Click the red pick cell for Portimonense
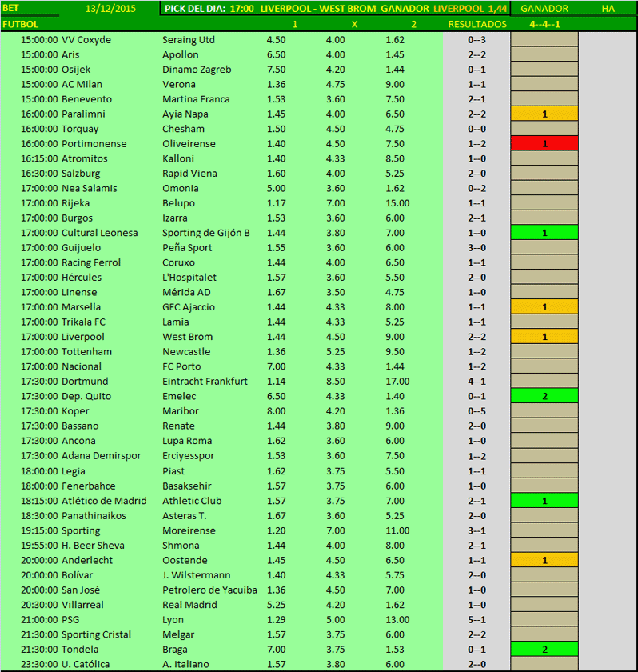Image resolution: width=638 pixels, height=672 pixels. click(544, 143)
